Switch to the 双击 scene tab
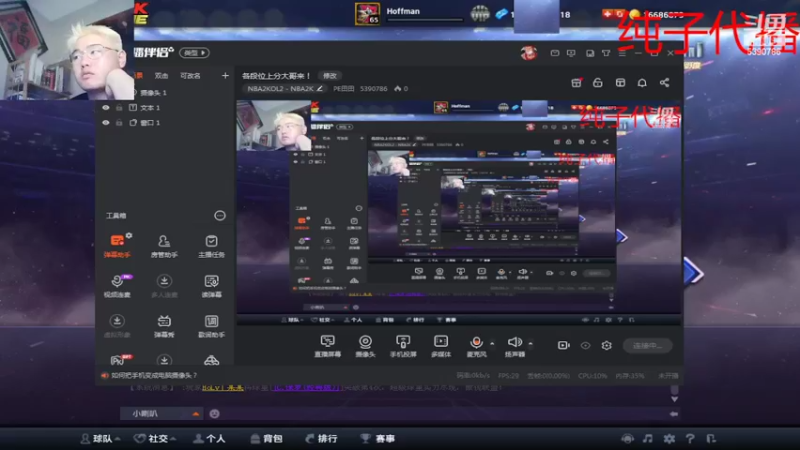800x450 pixels. 161,76
